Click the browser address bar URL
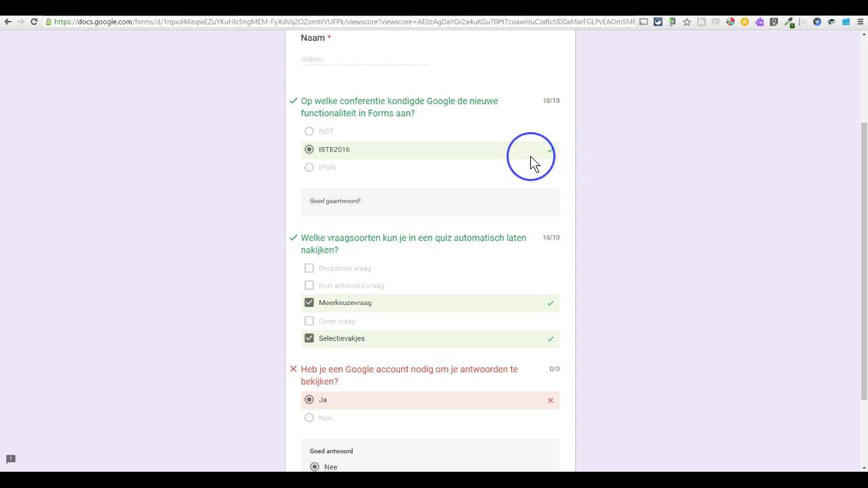 click(344, 22)
